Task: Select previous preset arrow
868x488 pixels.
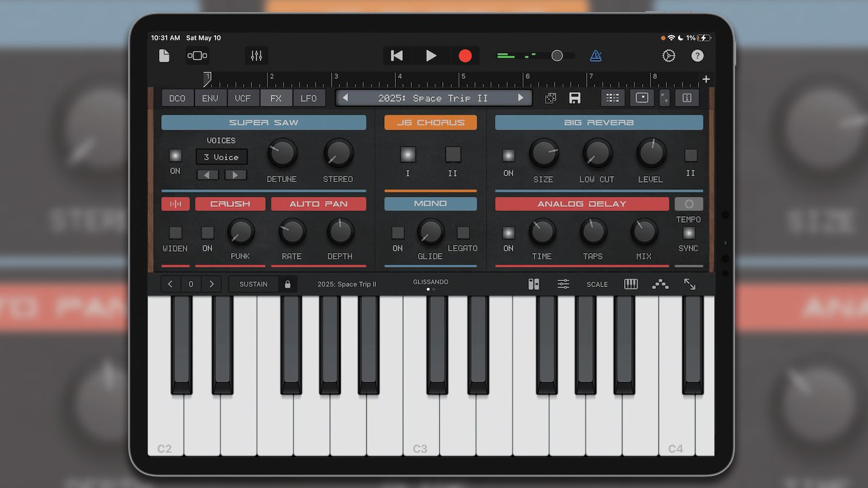Action: [346, 98]
